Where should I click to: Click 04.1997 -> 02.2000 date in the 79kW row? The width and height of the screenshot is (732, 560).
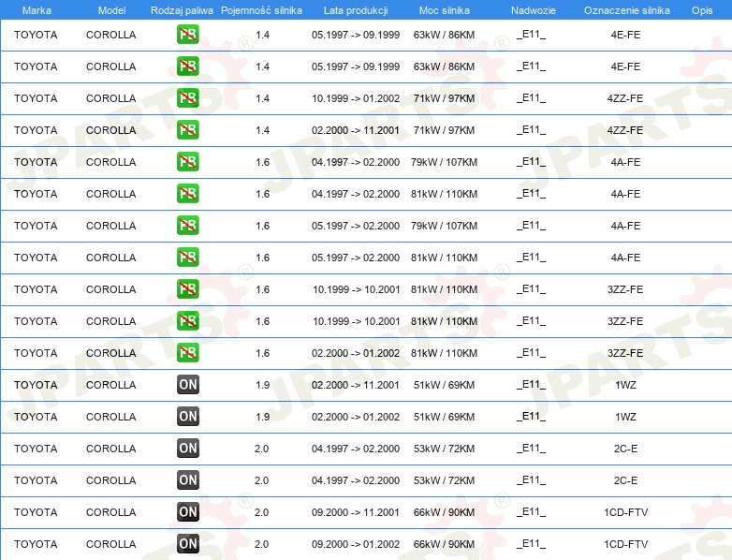click(x=356, y=162)
